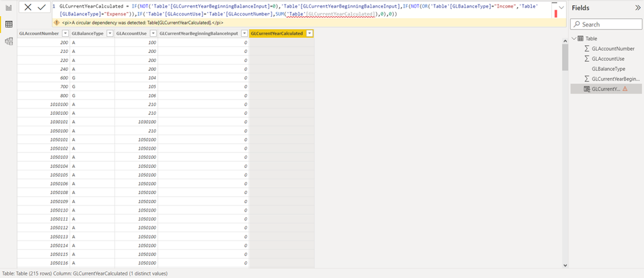Collapse the Fields pane with double chevron
The height and width of the screenshot is (278, 644).
click(x=638, y=8)
